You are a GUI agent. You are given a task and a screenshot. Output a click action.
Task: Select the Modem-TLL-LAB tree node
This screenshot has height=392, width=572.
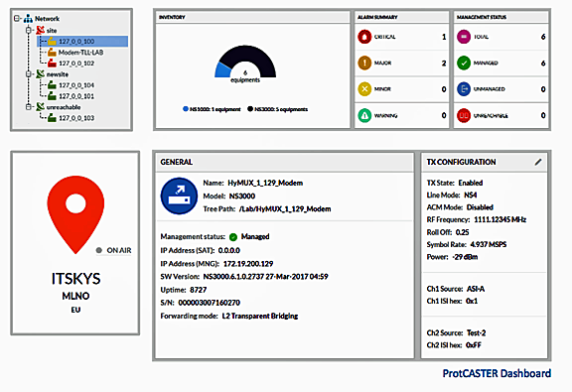pos(80,53)
